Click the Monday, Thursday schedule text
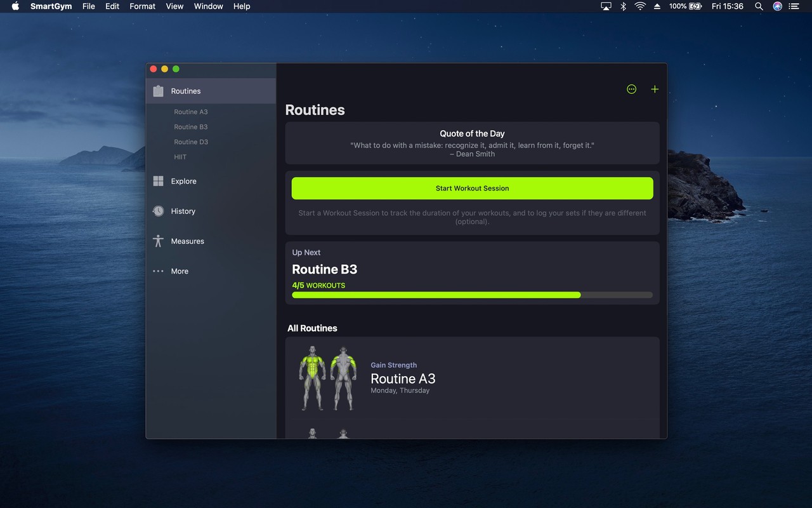The width and height of the screenshot is (812, 508). point(400,391)
